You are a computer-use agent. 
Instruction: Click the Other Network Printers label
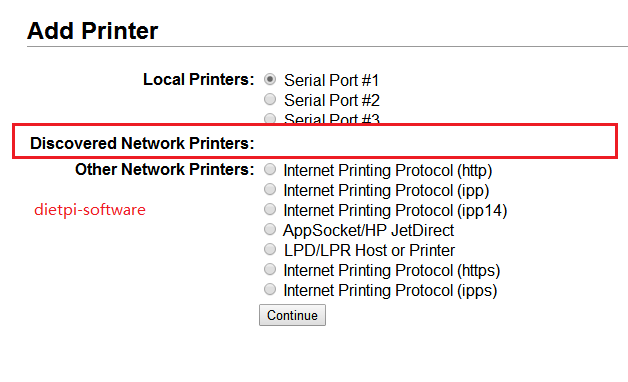click(x=165, y=169)
